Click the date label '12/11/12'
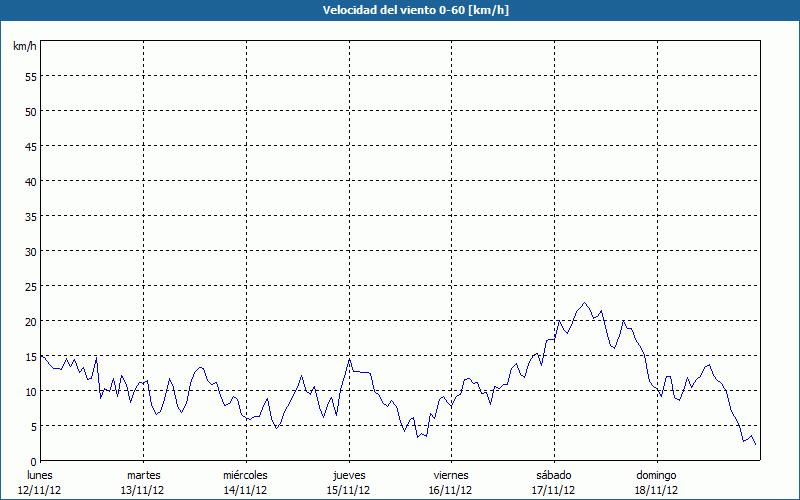The height and width of the screenshot is (500, 800). [x=40, y=490]
